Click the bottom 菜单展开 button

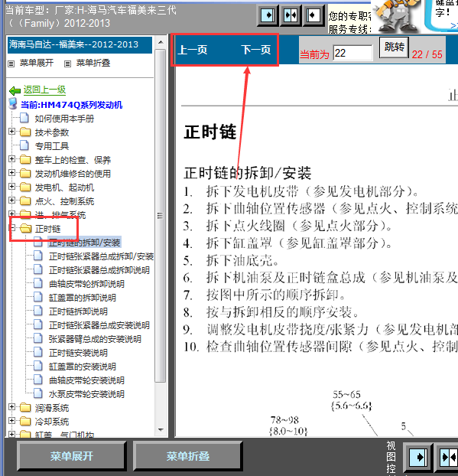pyautogui.click(x=72, y=456)
